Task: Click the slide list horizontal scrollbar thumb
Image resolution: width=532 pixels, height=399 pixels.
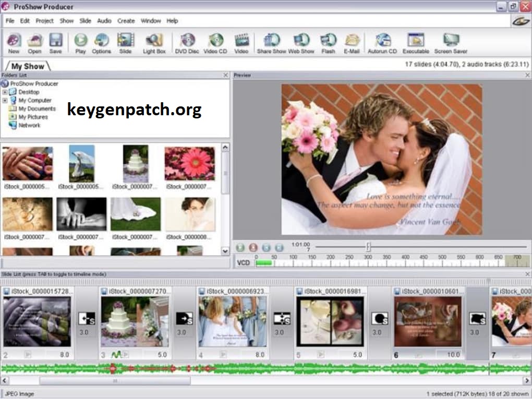Action: (x=115, y=381)
